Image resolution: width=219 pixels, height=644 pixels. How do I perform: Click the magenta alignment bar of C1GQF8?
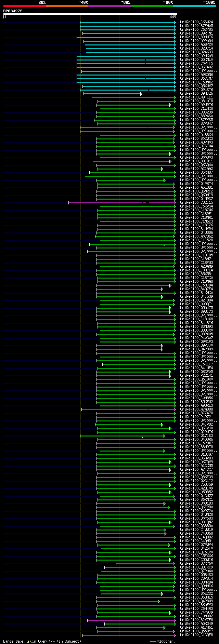click(x=129, y=635)
